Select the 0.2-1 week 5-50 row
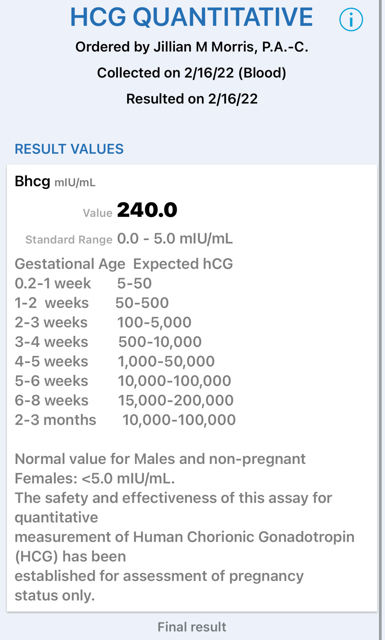The height and width of the screenshot is (640, 385). 83,283
